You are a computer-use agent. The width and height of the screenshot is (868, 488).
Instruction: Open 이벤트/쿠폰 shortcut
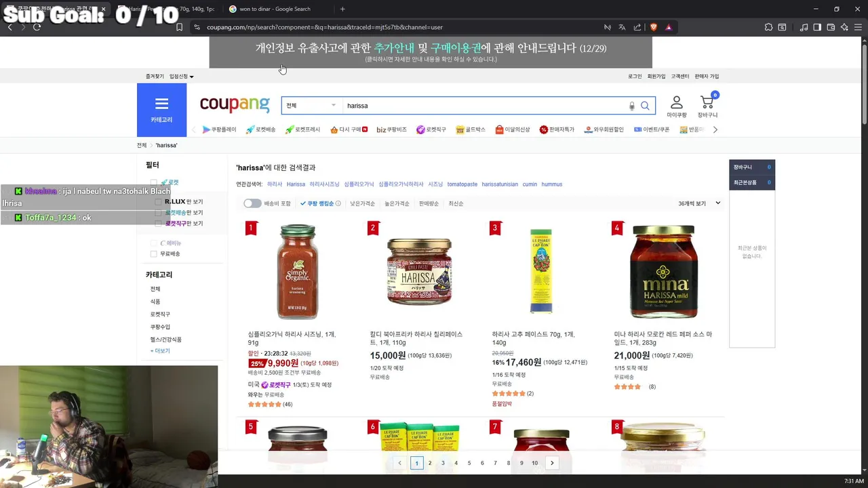pos(652,129)
